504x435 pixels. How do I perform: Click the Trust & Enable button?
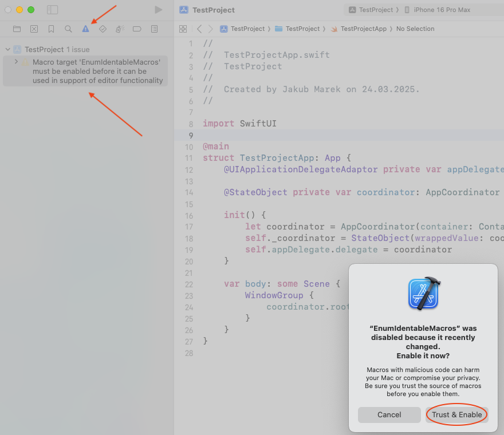click(456, 414)
